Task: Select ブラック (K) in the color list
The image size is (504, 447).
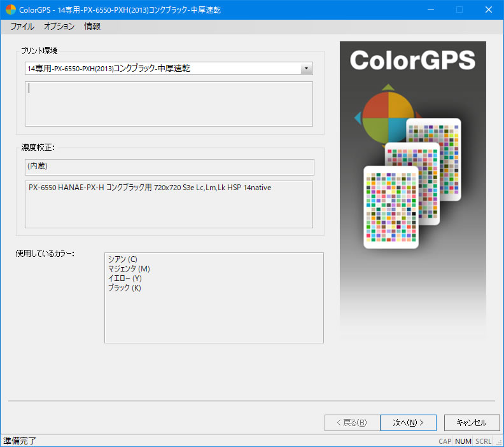Action: pyautogui.click(x=124, y=288)
